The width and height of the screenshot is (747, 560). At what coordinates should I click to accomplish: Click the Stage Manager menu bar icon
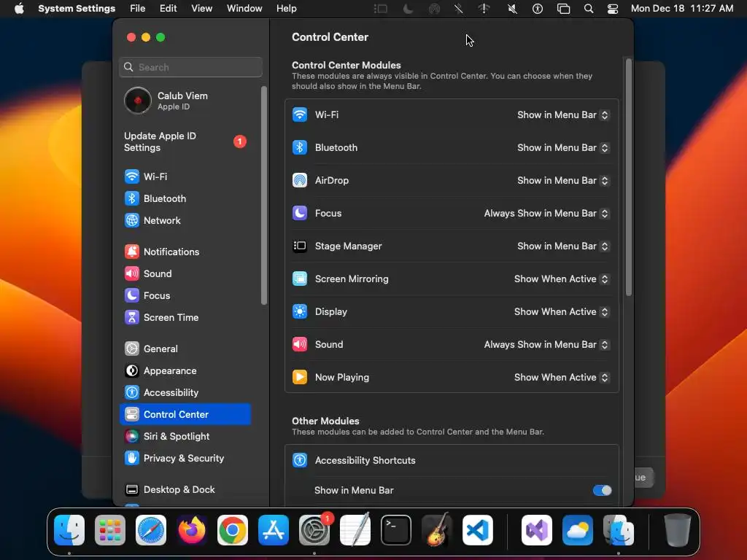381,9
